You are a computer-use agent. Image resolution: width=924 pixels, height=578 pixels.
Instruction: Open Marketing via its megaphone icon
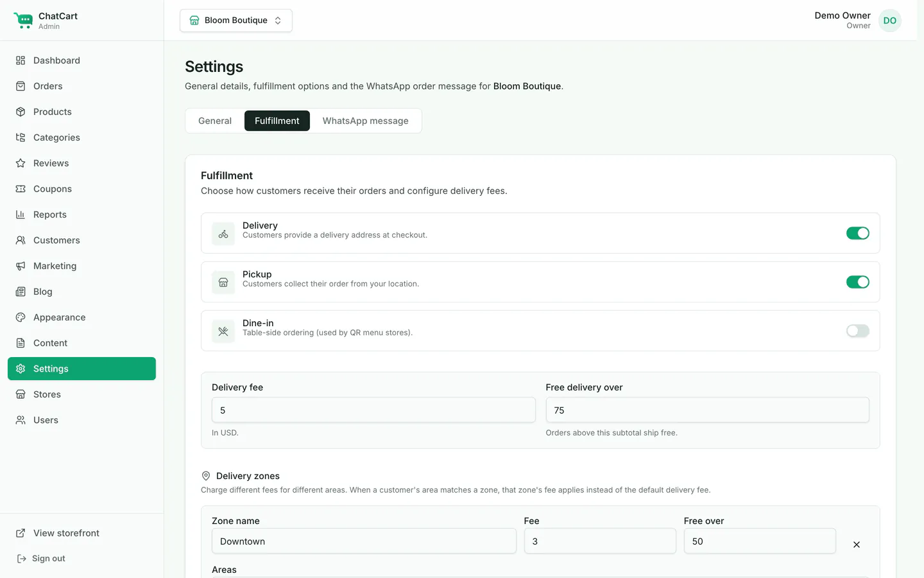[21, 266]
